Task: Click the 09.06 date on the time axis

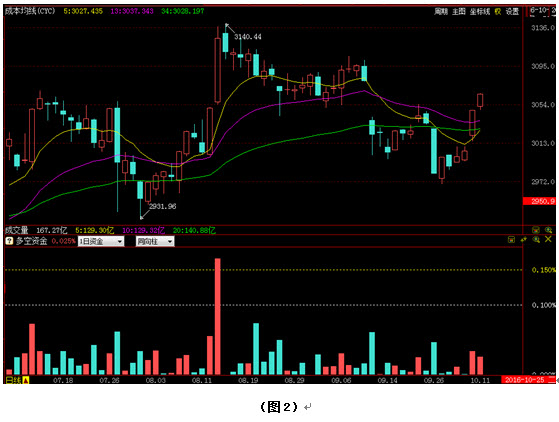Action: 341,380
